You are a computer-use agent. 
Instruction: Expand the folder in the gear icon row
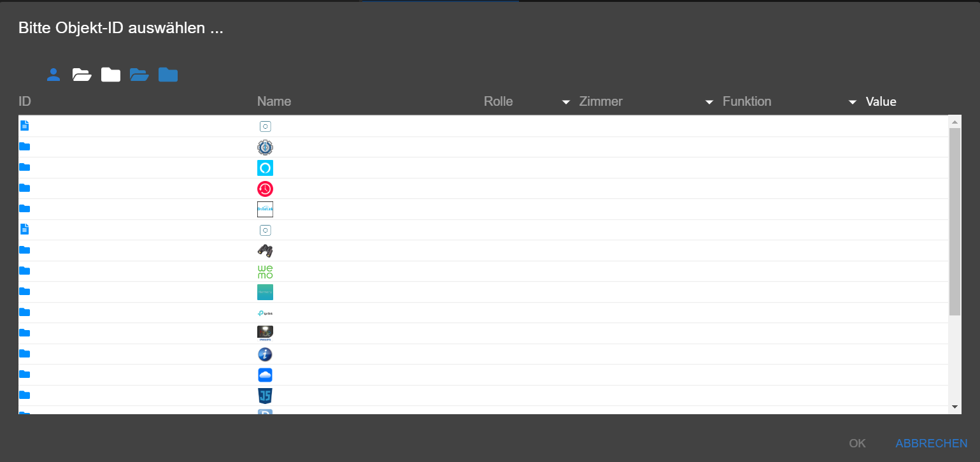point(24,147)
